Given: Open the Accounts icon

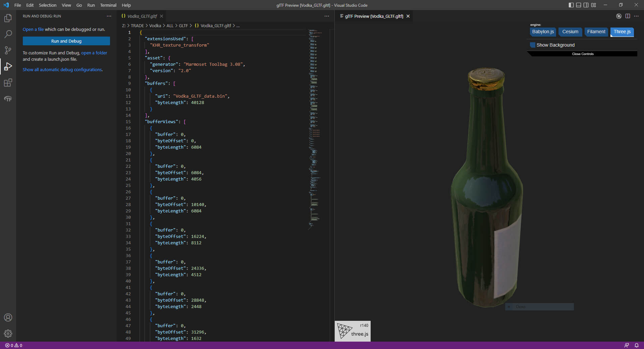Looking at the screenshot, I should click(x=8, y=317).
